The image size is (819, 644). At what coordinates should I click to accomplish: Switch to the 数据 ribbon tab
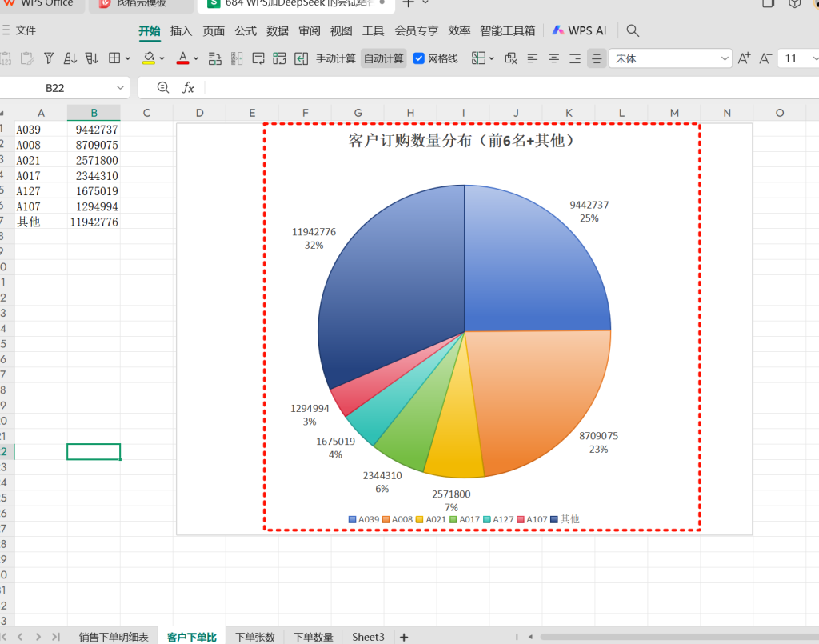tap(278, 31)
